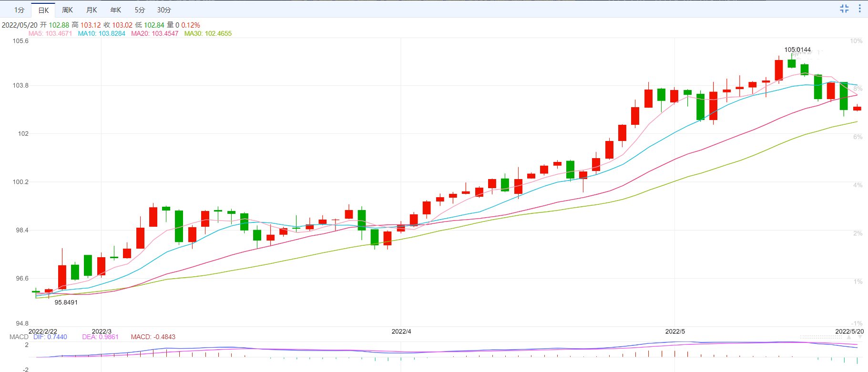Click the low price 102.84 value
The width and height of the screenshot is (868, 372).
click(154, 25)
